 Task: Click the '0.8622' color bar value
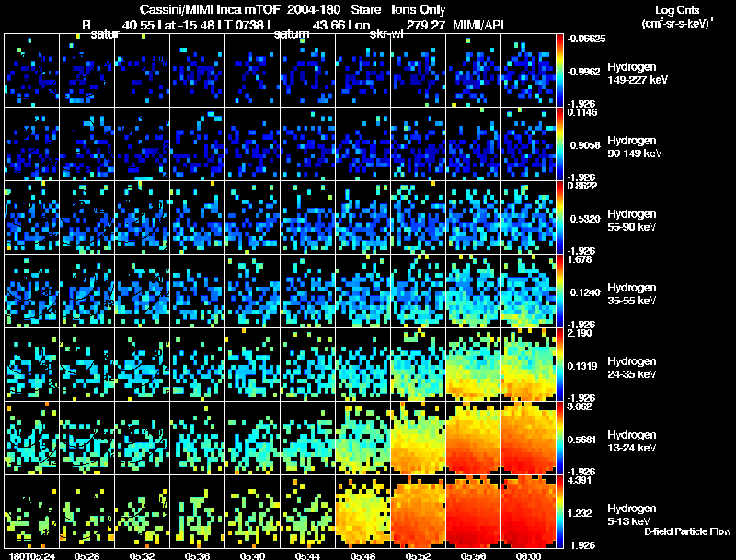(x=582, y=186)
